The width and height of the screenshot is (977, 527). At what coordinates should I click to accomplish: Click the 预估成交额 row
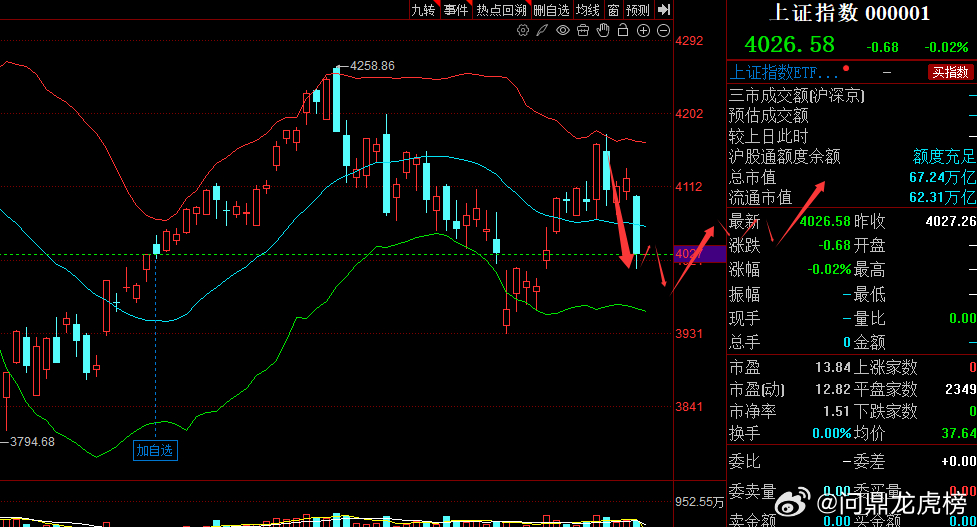852,116
